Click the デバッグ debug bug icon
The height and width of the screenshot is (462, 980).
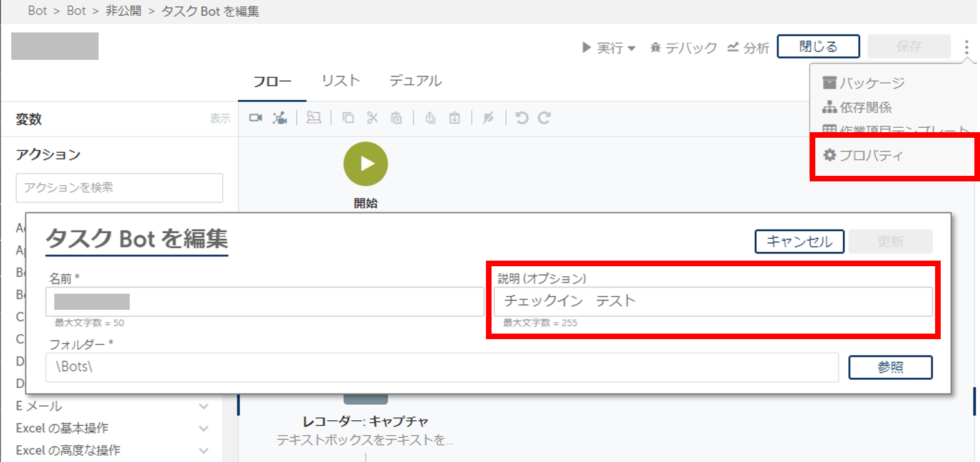[x=656, y=47]
